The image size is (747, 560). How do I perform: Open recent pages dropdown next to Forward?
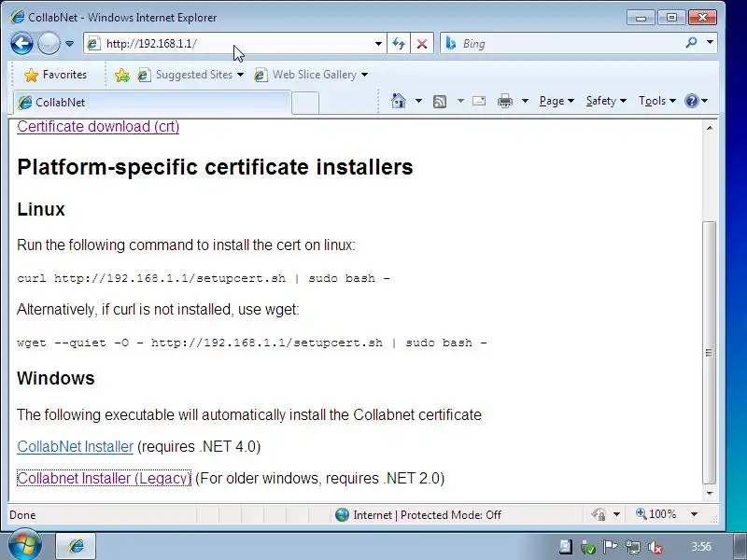coord(69,44)
